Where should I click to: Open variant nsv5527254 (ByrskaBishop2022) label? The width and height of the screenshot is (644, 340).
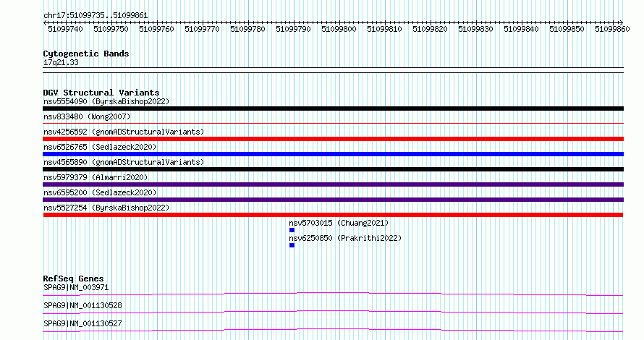[106, 208]
